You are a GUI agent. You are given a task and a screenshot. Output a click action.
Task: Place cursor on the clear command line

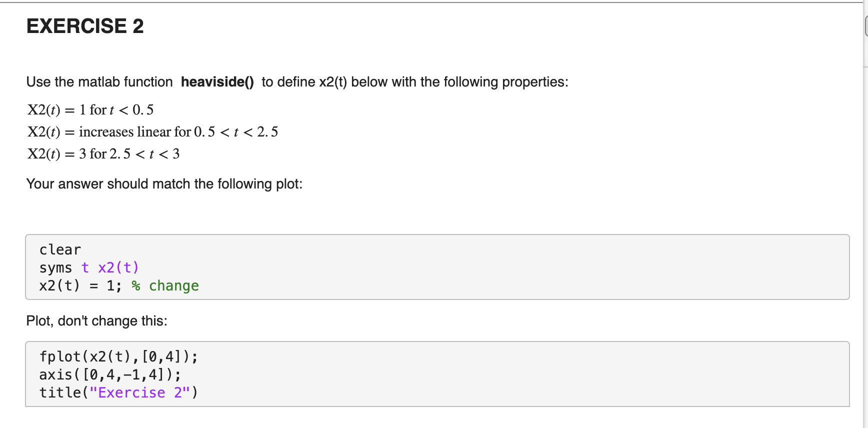pyautogui.click(x=60, y=249)
